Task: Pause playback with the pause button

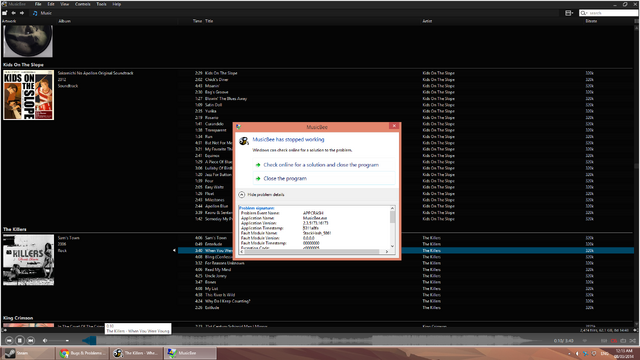Action: click(20, 340)
